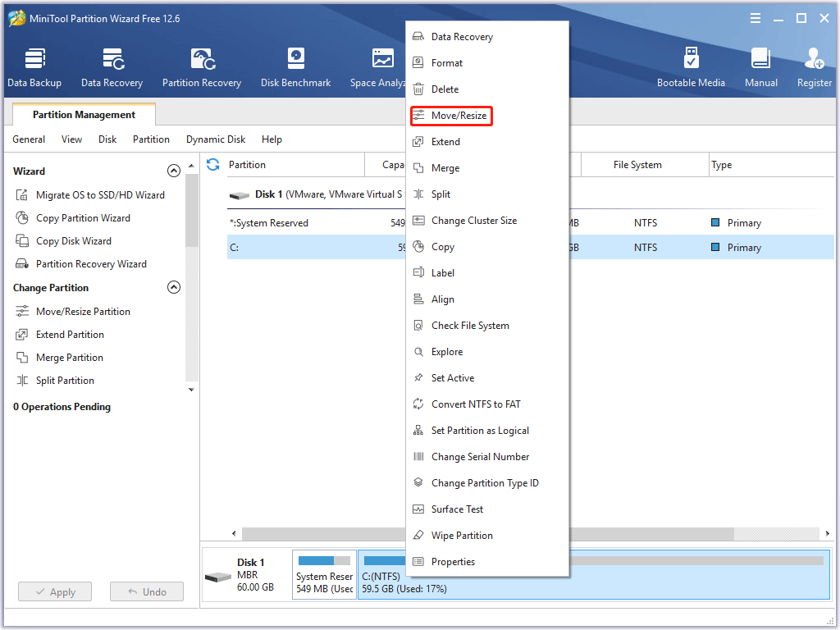Select Convert NTFS to FAT option
The image size is (840, 630).
[476, 404]
